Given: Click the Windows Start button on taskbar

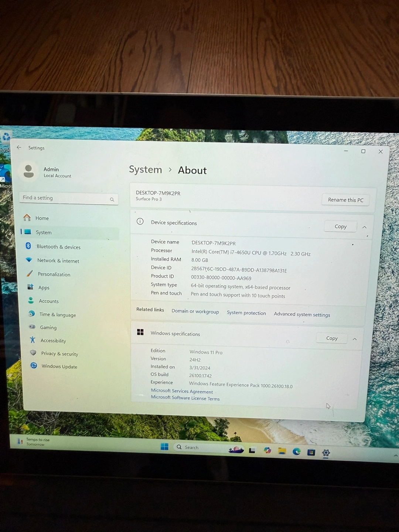Looking at the screenshot, I should [165, 447].
